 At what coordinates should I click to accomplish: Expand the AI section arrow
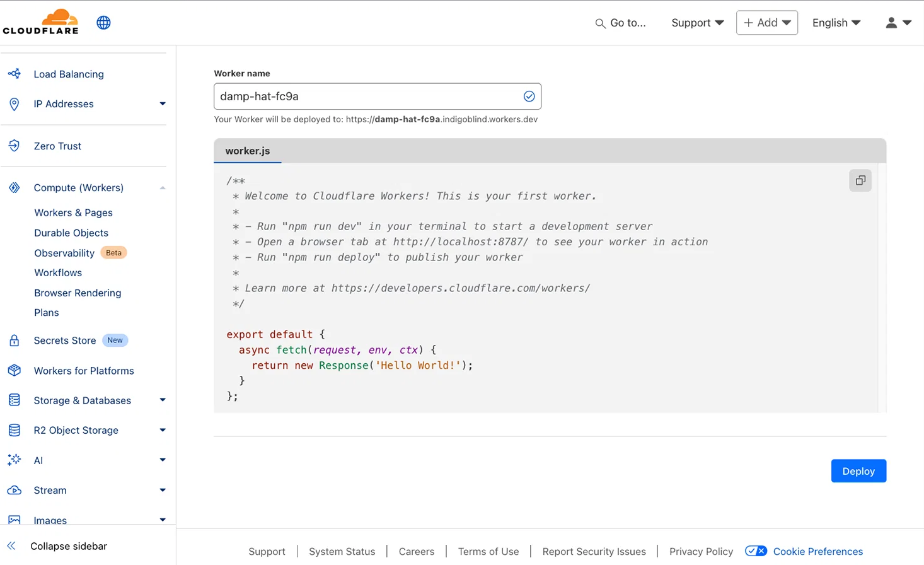[163, 460]
